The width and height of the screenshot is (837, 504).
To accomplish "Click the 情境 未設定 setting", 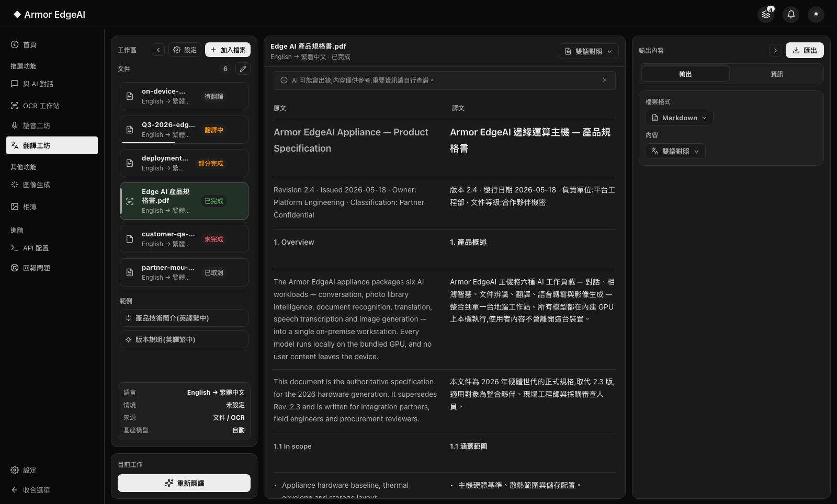I will 184,405.
